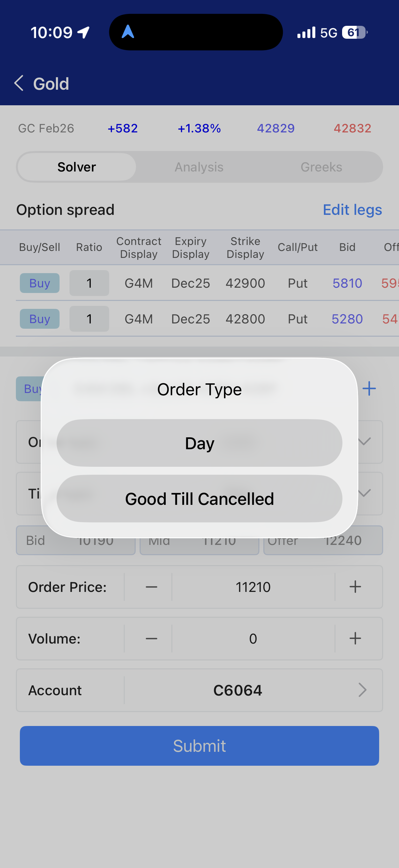Screen dimensions: 399x868
Task: Choose Good Till Cancelled order type
Action: tap(199, 499)
